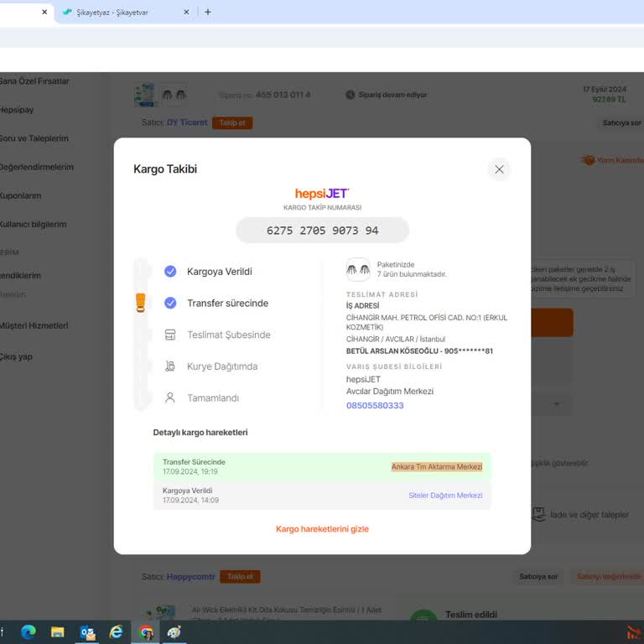Click the orange progress marker on tracker
Image resolution: width=644 pixels, height=644 pixels.
(x=141, y=303)
